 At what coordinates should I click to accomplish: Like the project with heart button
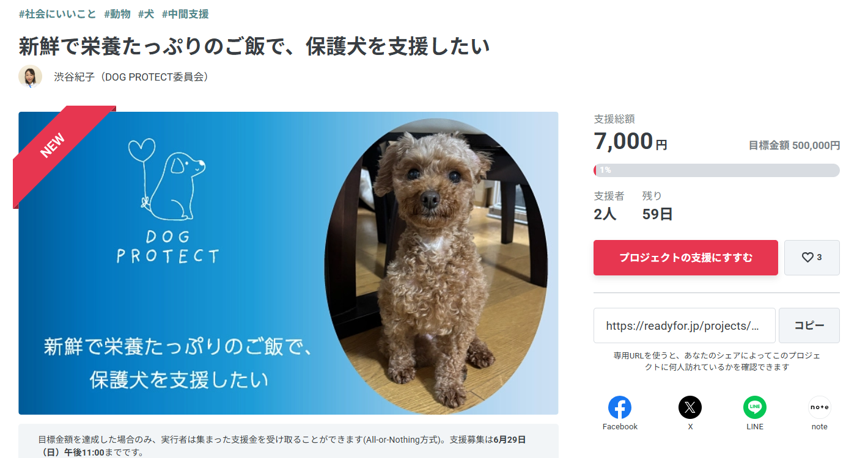[812, 258]
